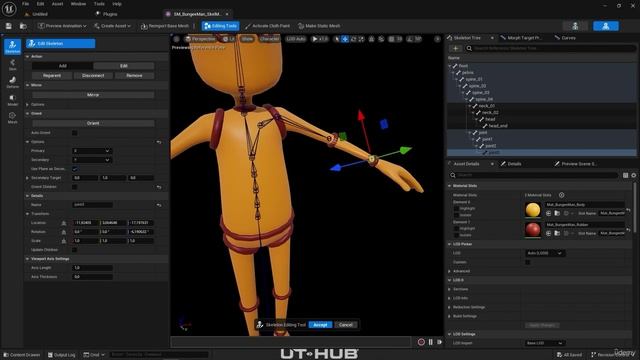Click the Skeleton asset mode icon button
The image size is (640, 360).
coord(575,26)
